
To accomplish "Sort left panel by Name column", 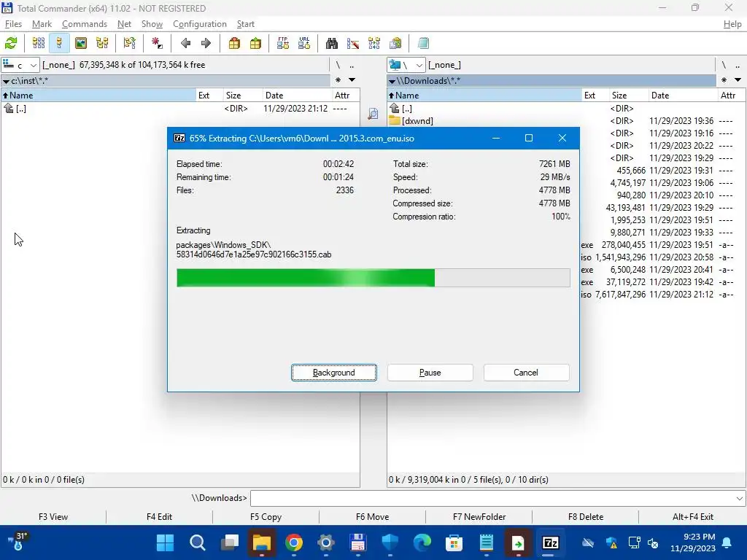I will [98, 96].
